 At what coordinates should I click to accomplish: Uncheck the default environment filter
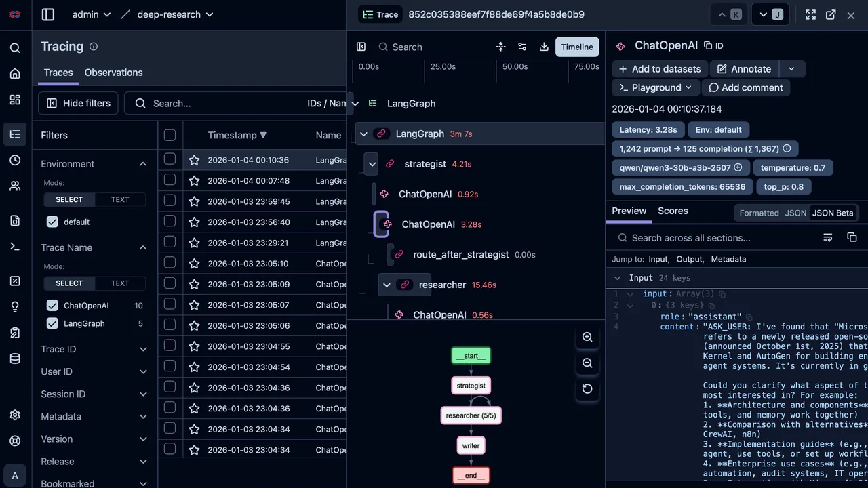coord(52,222)
